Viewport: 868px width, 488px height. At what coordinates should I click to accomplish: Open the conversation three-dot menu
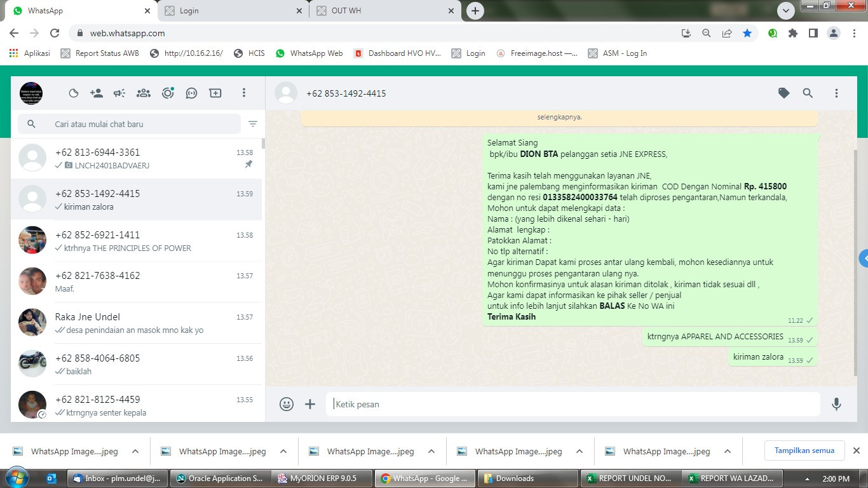point(836,93)
